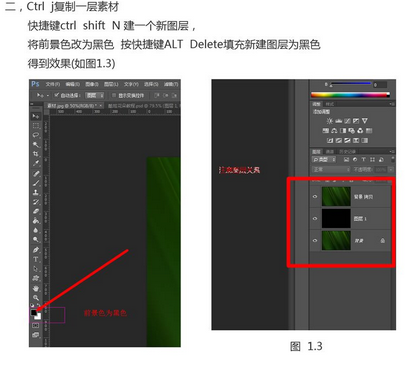This screenshot has width=405, height=370.
Task: Open the 选择(S) menu
Action: tap(151, 84)
